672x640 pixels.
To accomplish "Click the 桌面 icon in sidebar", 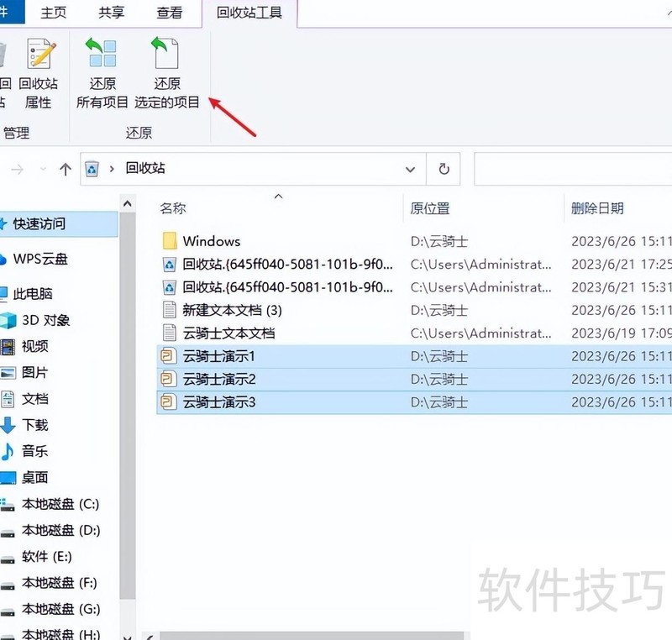I will pos(8,477).
